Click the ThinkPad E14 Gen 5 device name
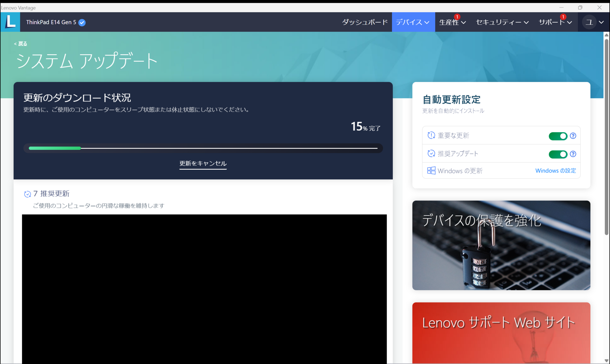 pos(51,22)
